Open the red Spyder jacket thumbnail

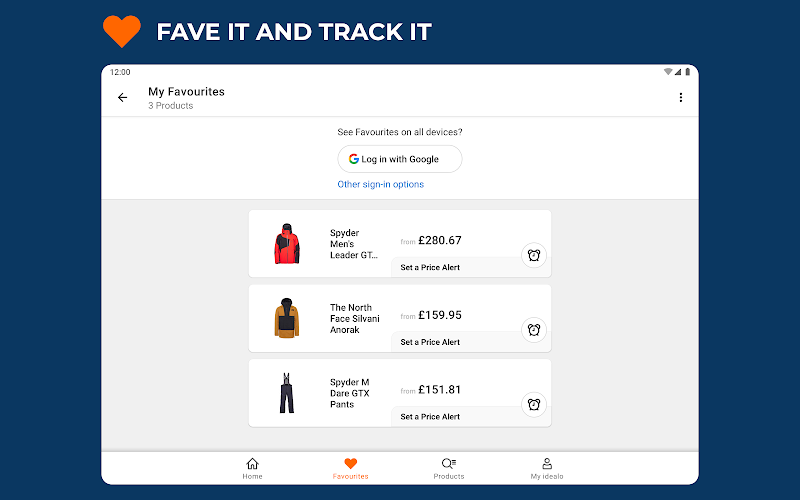tap(287, 244)
